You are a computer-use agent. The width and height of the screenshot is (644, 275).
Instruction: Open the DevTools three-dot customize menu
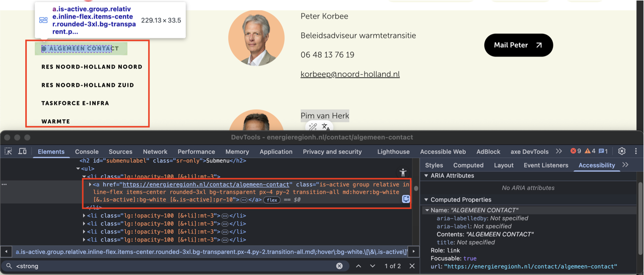[636, 151]
